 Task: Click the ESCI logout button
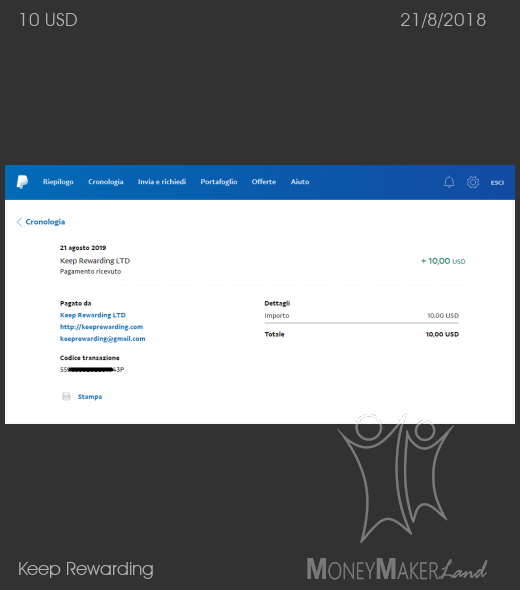coord(497,182)
